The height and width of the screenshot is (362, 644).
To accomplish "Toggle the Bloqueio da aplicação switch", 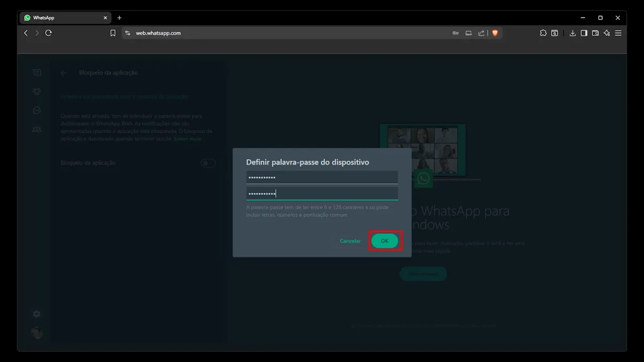I will (208, 163).
